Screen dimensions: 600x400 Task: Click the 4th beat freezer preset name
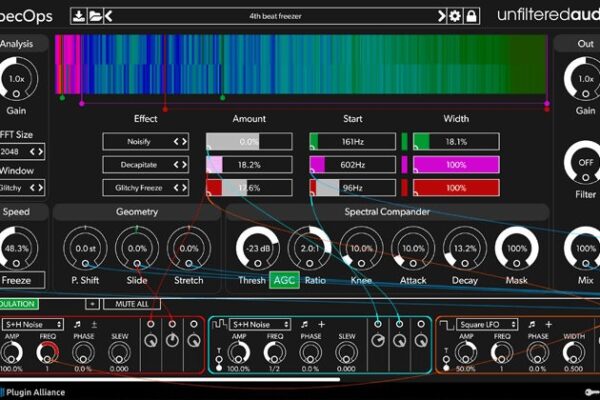(x=273, y=16)
